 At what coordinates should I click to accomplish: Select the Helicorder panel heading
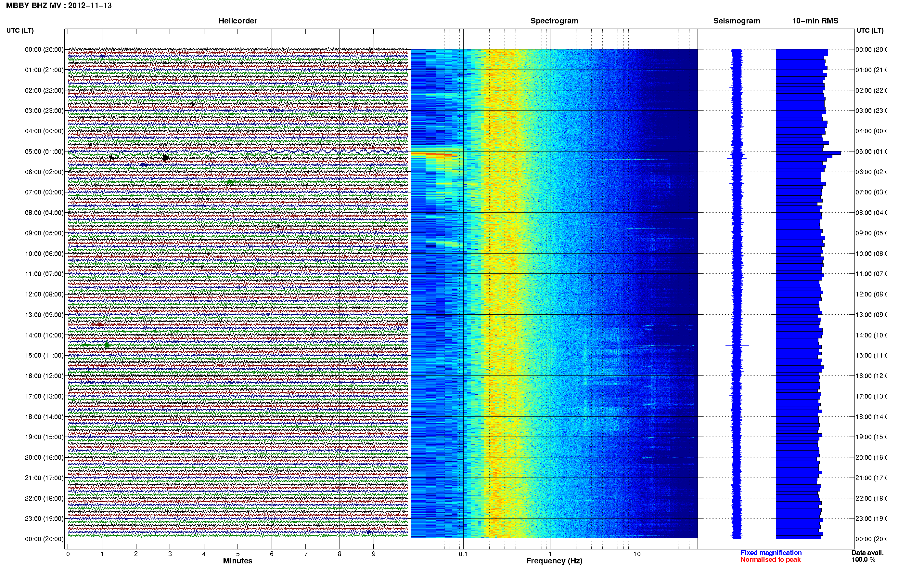pyautogui.click(x=237, y=21)
